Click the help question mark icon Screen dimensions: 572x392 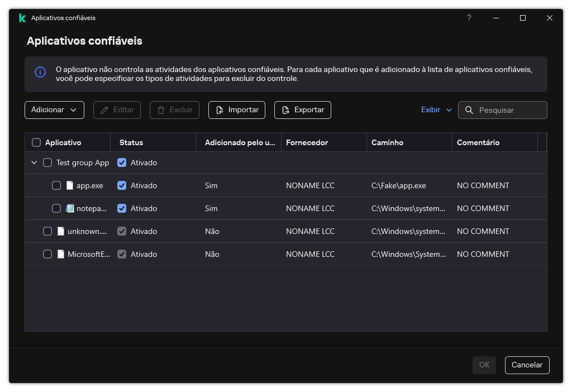click(469, 17)
